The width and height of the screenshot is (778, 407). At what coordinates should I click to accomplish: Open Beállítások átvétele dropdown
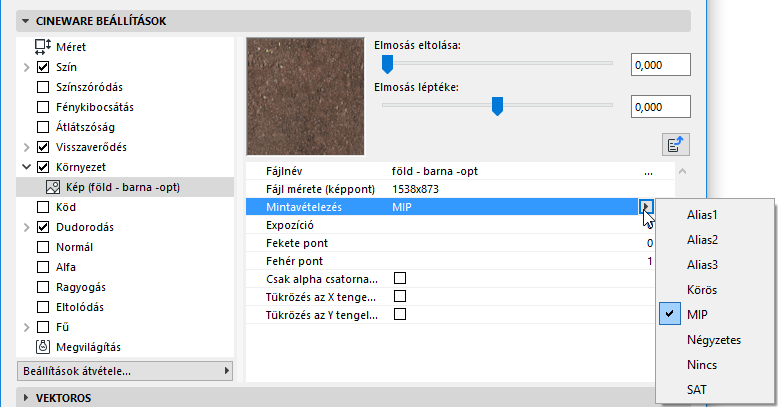tap(125, 371)
